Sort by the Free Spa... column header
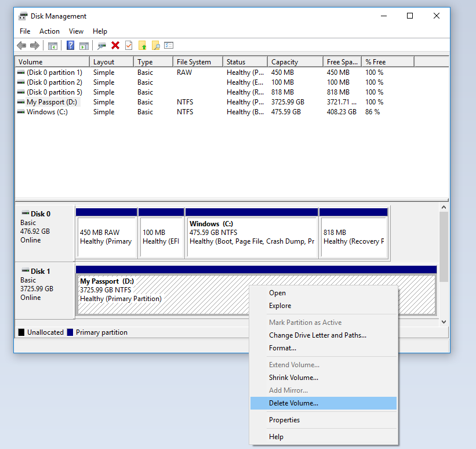The width and height of the screenshot is (476, 449). (343, 61)
